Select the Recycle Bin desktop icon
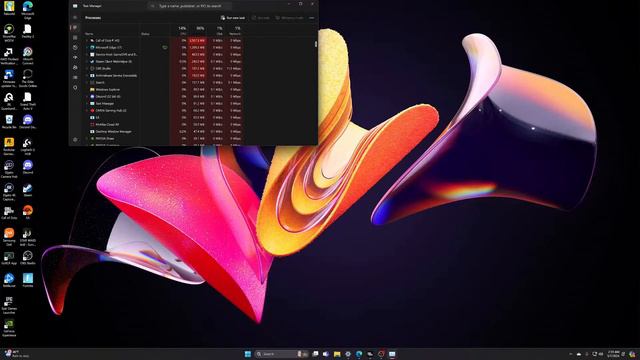This screenshot has width=640, height=360. (x=9, y=122)
